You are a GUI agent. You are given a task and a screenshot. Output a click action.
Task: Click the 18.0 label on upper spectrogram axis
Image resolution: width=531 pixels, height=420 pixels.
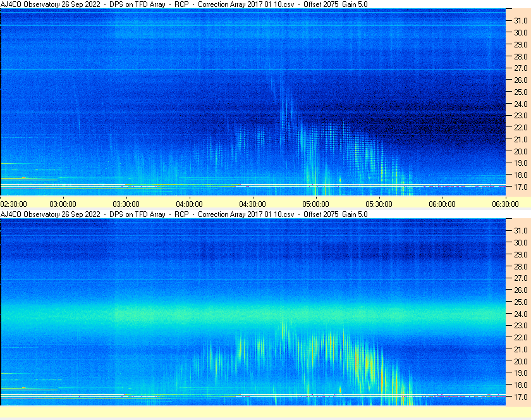(x=521, y=175)
